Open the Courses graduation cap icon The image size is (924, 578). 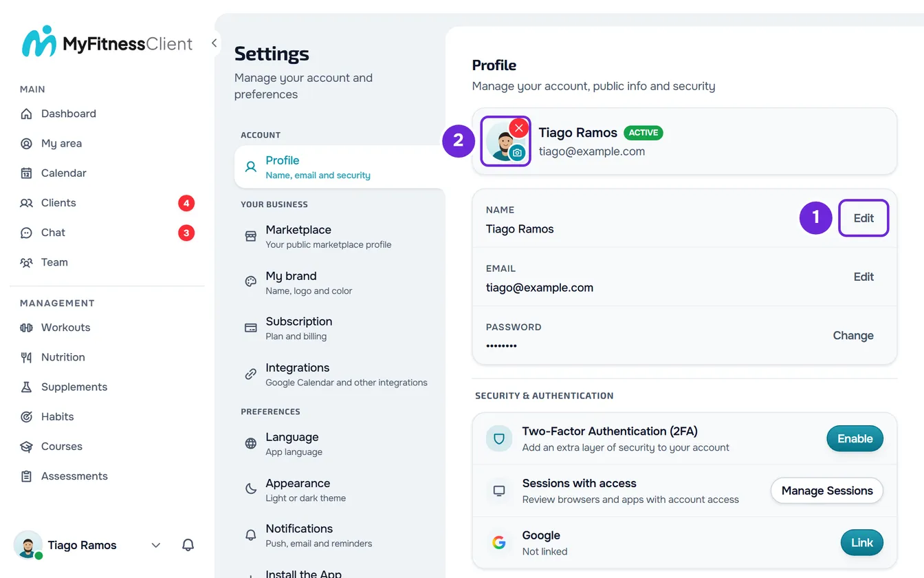coord(26,447)
